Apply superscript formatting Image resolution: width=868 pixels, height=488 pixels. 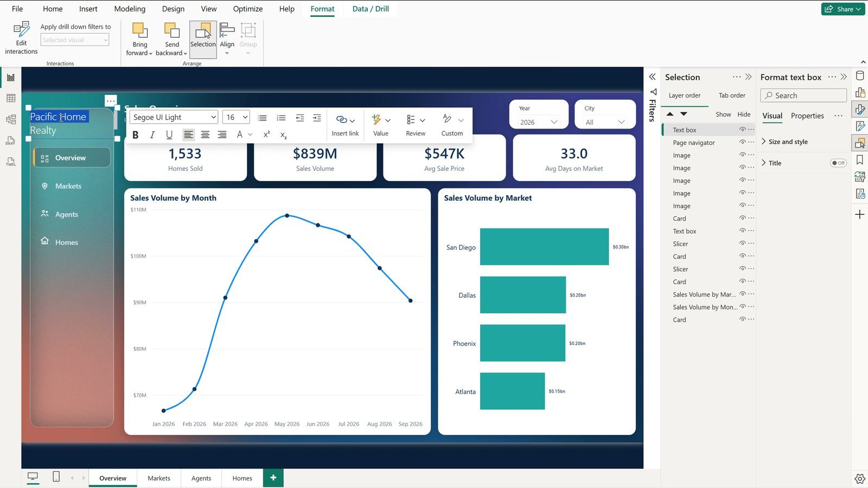point(266,135)
